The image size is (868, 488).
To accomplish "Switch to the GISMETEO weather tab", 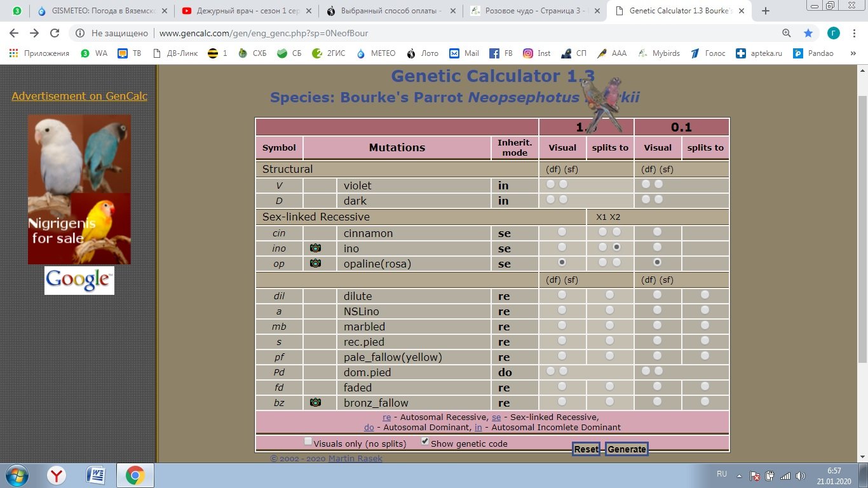I will (95, 11).
